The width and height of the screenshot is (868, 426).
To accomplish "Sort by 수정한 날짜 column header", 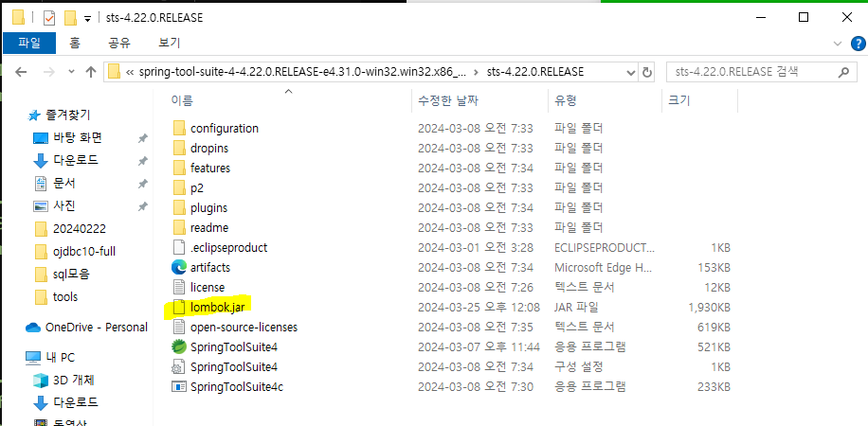I will pyautogui.click(x=448, y=100).
